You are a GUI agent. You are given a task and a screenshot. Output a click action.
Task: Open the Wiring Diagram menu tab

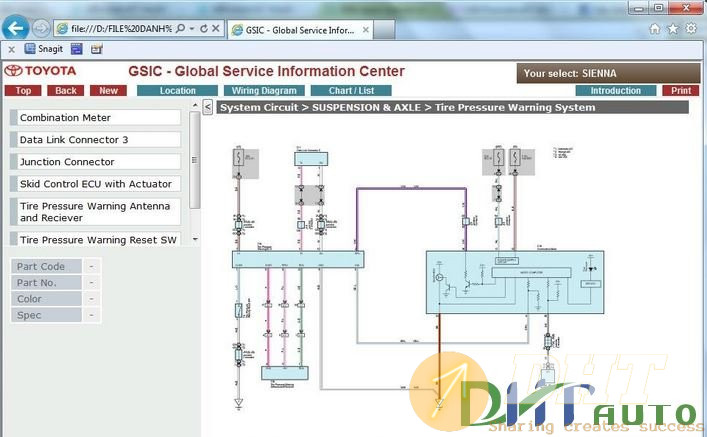coord(264,91)
